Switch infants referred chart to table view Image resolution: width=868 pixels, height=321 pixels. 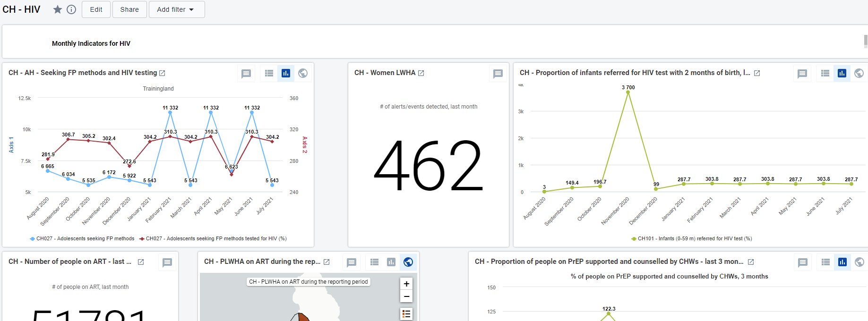click(825, 73)
